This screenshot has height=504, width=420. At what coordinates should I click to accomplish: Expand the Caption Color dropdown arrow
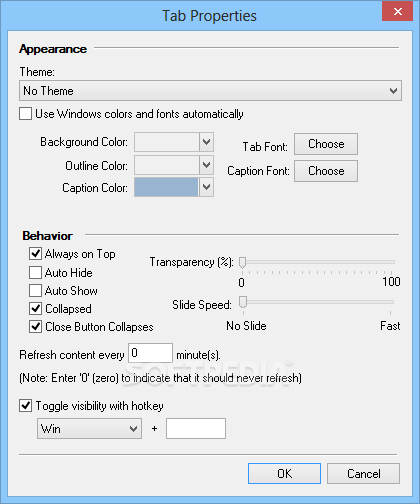pos(207,187)
